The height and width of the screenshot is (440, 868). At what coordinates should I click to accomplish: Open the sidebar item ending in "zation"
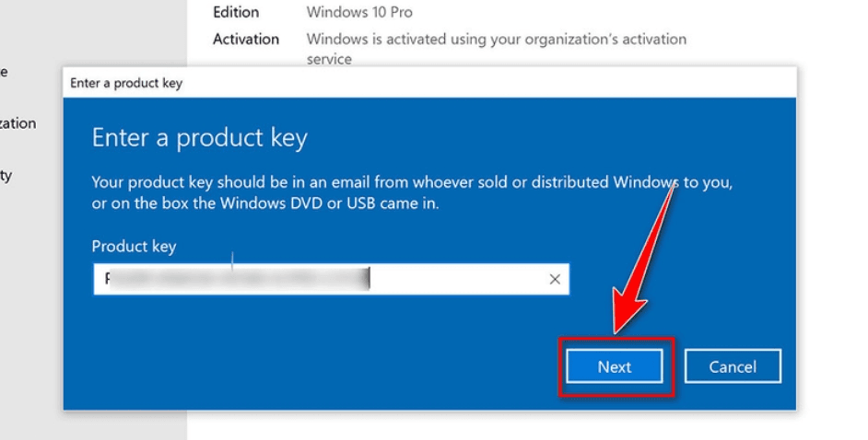[18, 122]
